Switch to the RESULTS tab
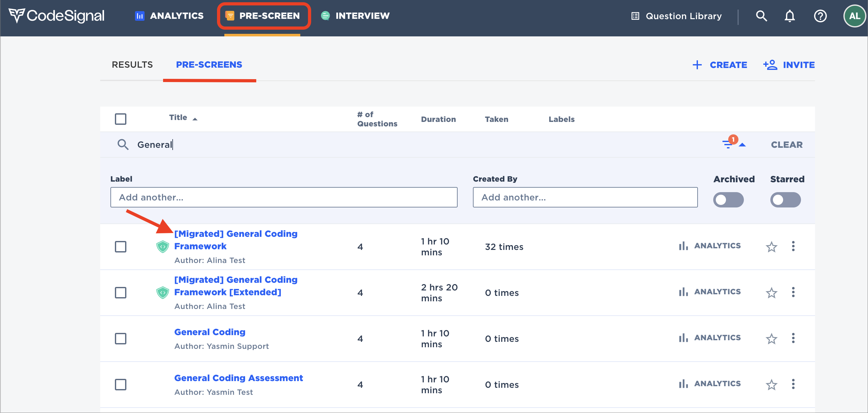868x413 pixels. point(132,65)
